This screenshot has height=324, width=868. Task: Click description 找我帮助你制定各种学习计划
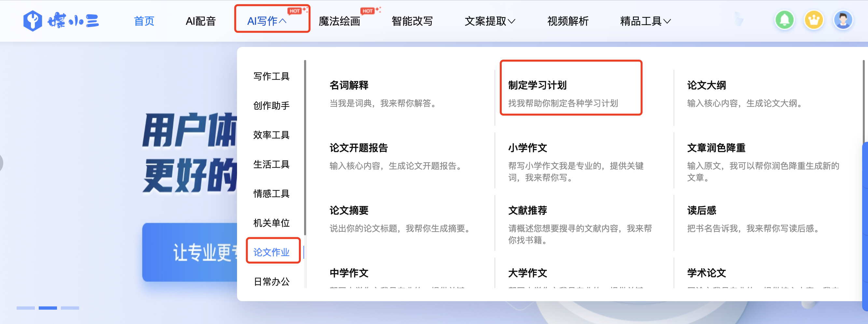click(563, 103)
